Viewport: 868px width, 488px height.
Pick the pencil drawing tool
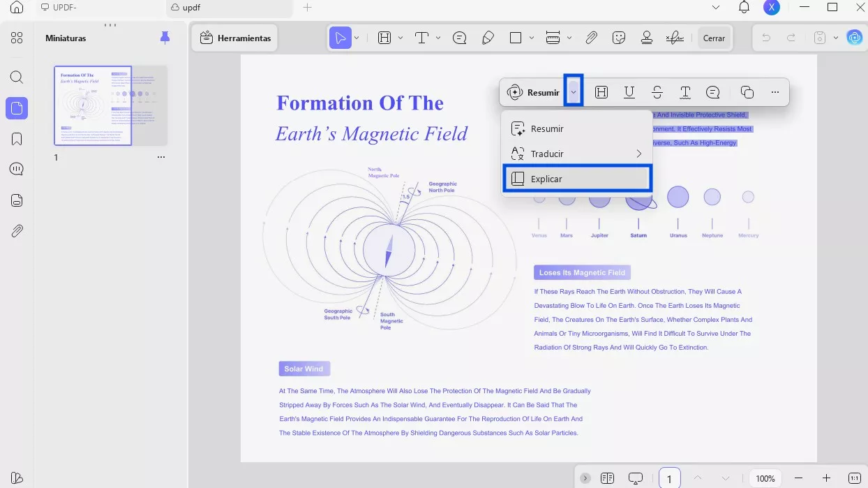pos(488,38)
